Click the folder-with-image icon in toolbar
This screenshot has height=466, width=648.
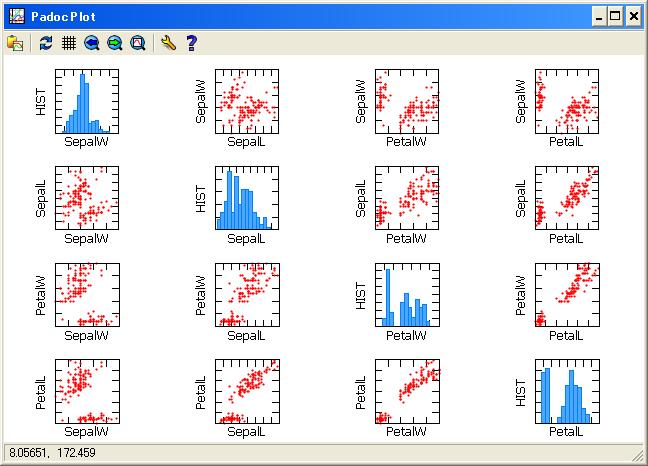pos(15,43)
